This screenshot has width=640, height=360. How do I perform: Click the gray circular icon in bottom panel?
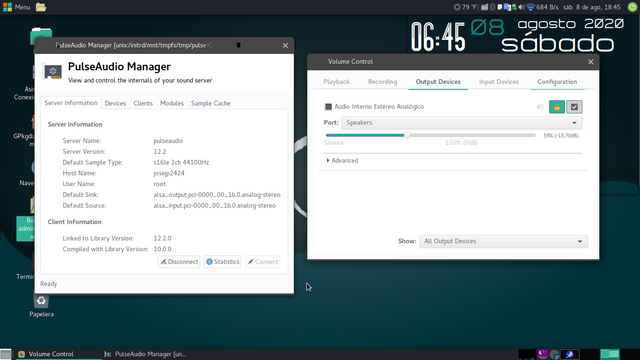tap(554, 354)
